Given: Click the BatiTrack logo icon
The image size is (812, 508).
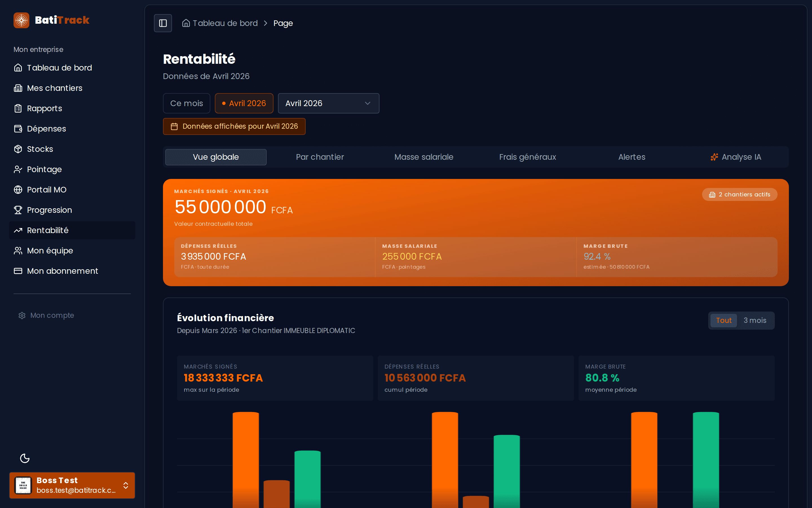Looking at the screenshot, I should click(21, 20).
